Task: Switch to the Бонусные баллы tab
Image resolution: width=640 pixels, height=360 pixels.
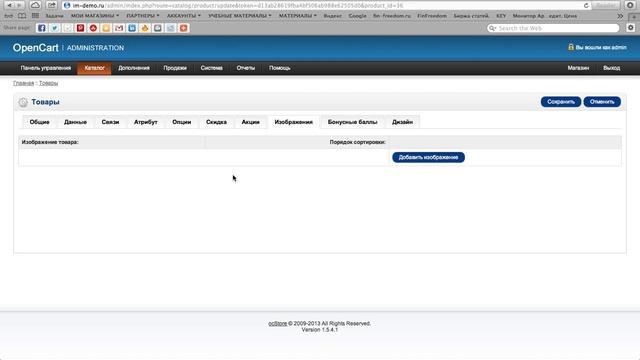Action: [353, 122]
